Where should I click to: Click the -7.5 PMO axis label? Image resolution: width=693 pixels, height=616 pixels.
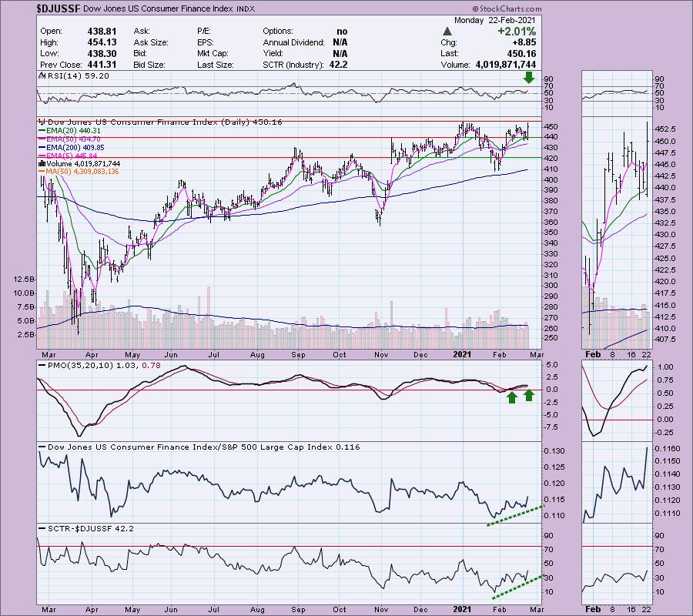552,427
